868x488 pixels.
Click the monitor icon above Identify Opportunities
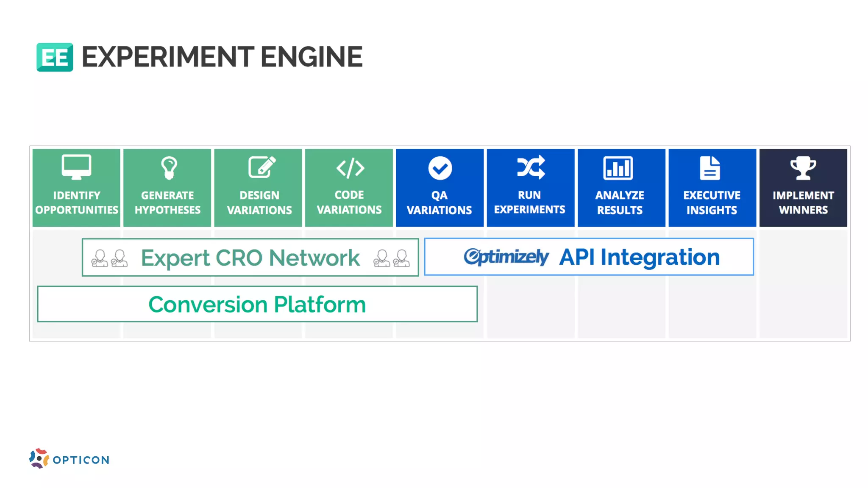tap(76, 167)
